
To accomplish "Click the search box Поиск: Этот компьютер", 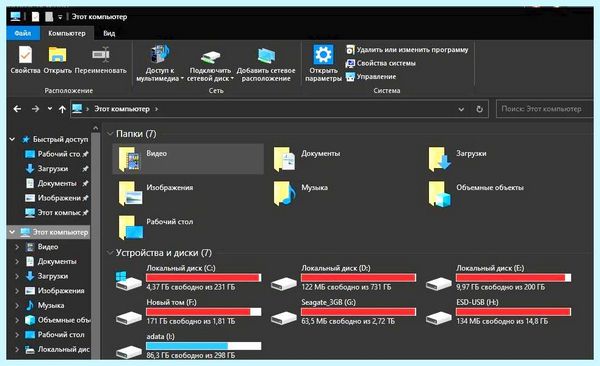I will 544,109.
